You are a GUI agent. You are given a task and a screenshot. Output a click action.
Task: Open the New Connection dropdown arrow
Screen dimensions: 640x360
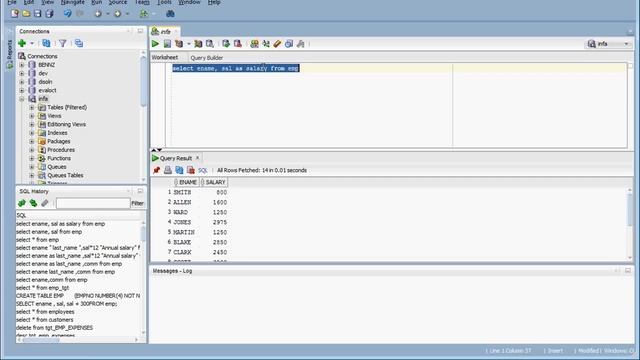point(32,43)
